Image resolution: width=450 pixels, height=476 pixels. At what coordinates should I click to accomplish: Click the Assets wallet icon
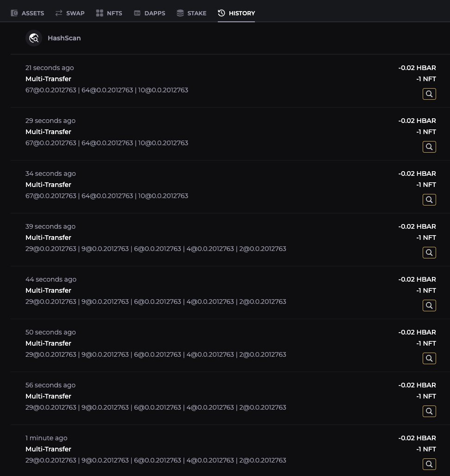[x=14, y=13]
